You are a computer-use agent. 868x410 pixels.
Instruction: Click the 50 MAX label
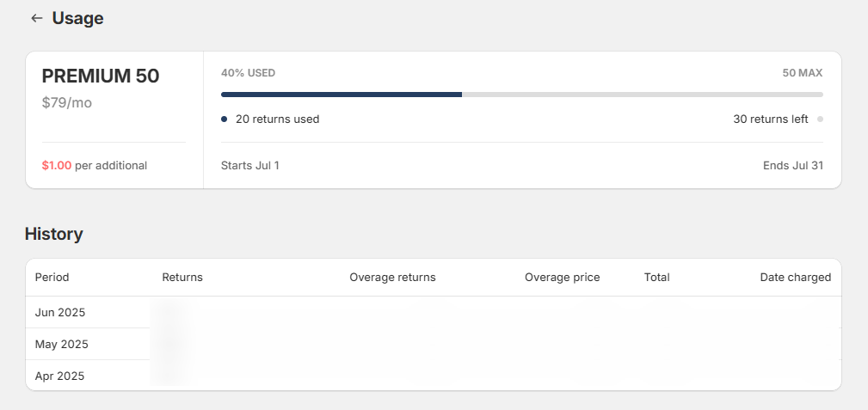click(802, 73)
